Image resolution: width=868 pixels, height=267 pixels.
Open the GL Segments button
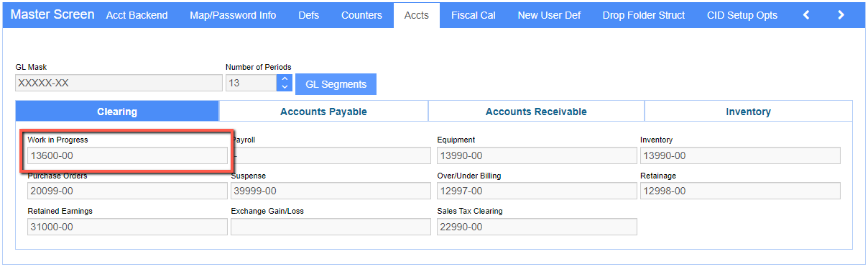click(x=336, y=84)
